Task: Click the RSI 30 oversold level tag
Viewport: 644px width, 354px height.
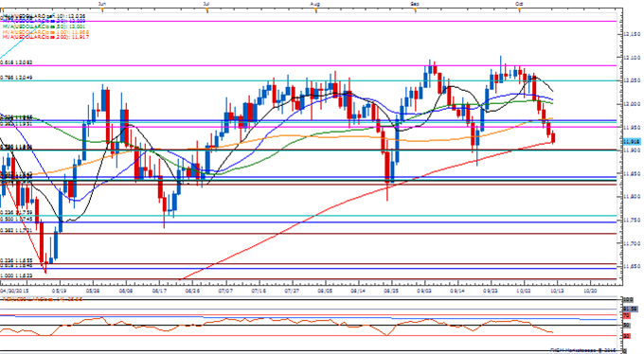Action: pos(627,336)
